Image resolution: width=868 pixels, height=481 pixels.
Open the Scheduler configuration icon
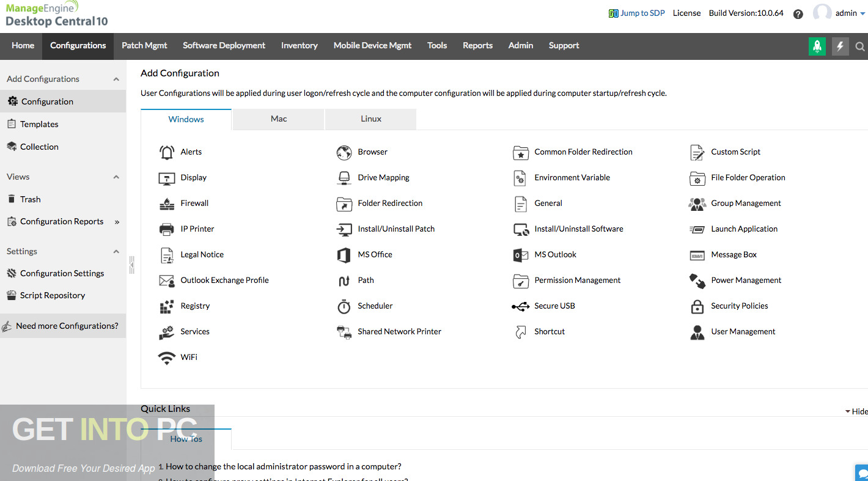[x=345, y=306]
